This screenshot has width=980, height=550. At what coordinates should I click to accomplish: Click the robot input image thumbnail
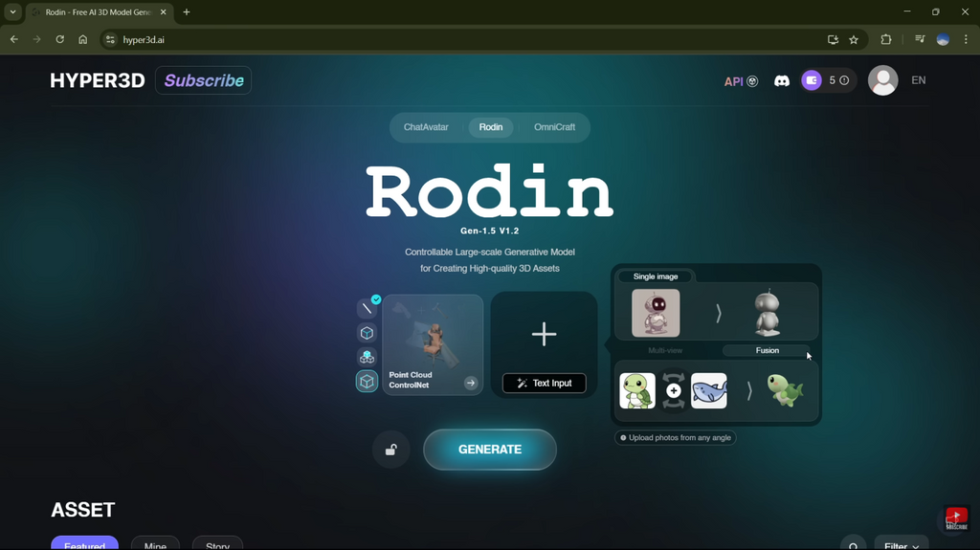(656, 313)
